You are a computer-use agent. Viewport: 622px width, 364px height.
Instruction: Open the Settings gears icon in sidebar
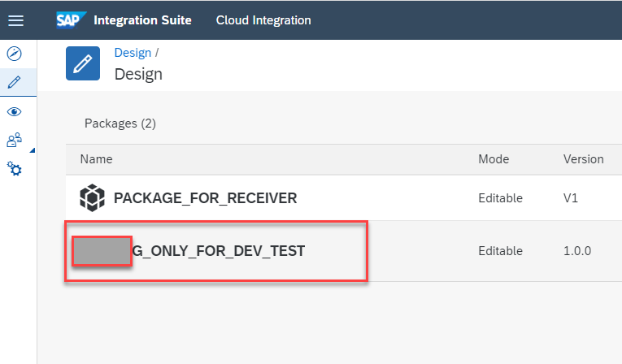click(x=14, y=169)
